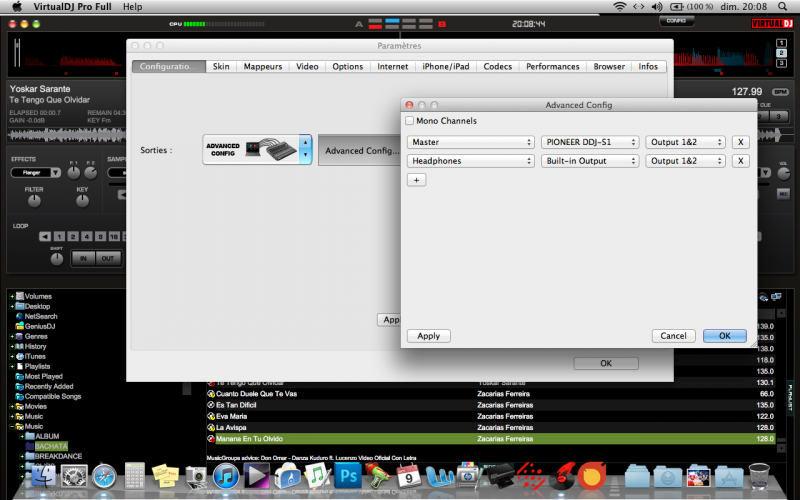
Task: Click the loop IN button
Action: (83, 258)
